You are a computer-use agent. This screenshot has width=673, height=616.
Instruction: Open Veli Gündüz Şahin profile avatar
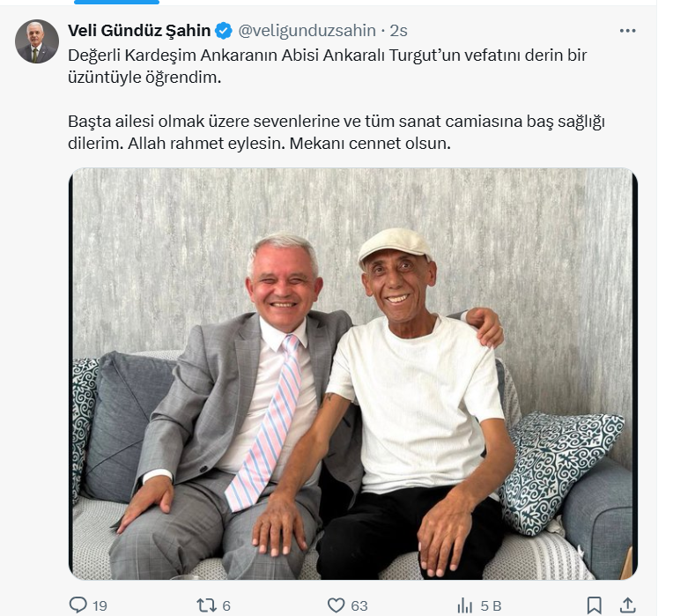pyautogui.click(x=37, y=41)
